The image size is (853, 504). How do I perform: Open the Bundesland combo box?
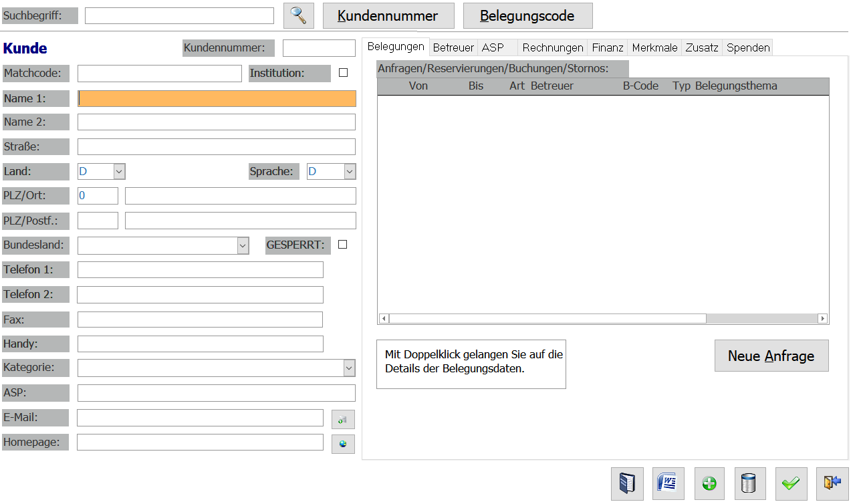pos(243,245)
